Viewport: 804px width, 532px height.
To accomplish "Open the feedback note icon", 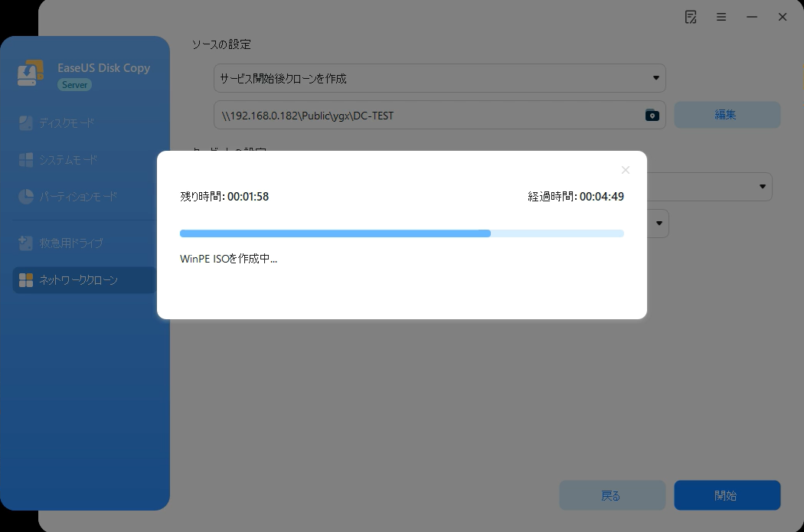I will pyautogui.click(x=690, y=16).
